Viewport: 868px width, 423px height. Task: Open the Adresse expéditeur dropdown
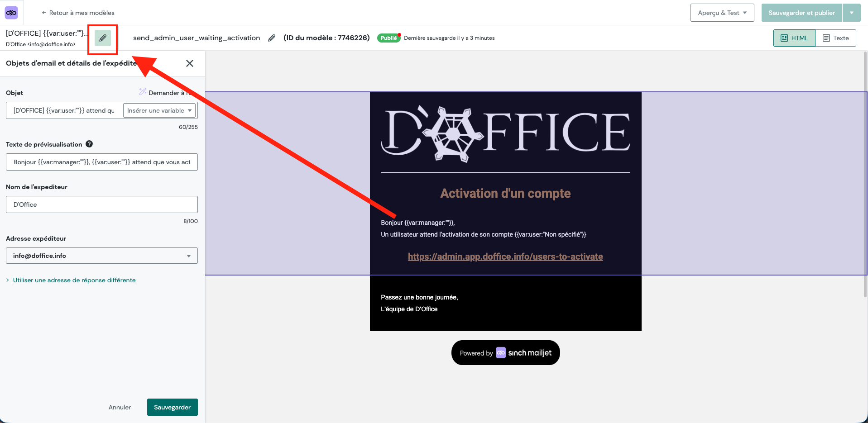(101, 256)
